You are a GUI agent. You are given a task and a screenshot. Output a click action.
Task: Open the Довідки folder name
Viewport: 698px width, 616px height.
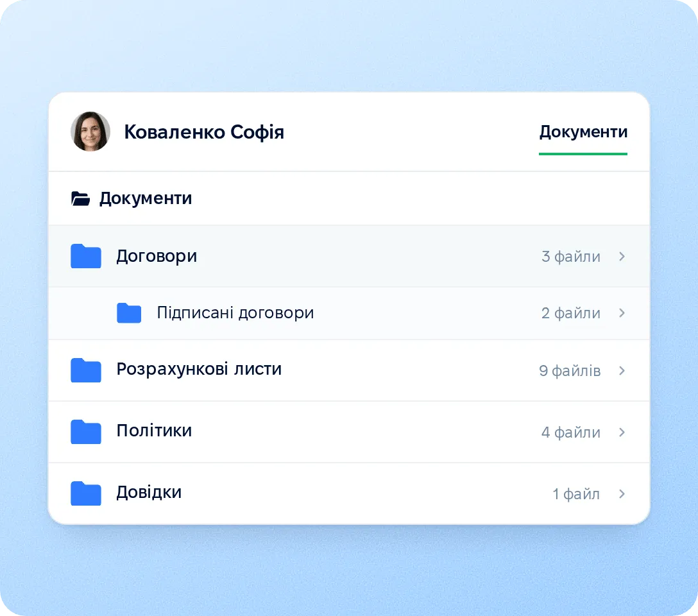click(x=149, y=492)
